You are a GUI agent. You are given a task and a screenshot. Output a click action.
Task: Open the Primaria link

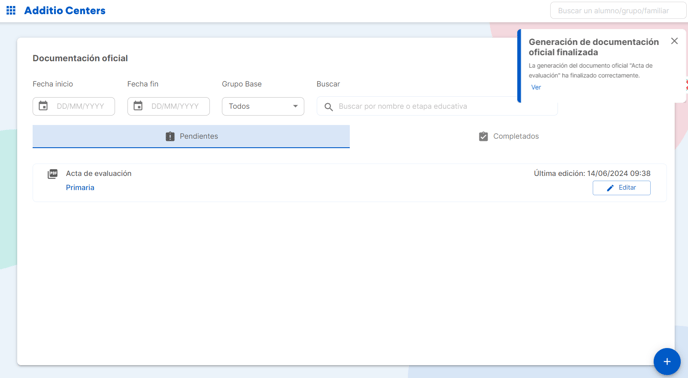[x=80, y=187]
